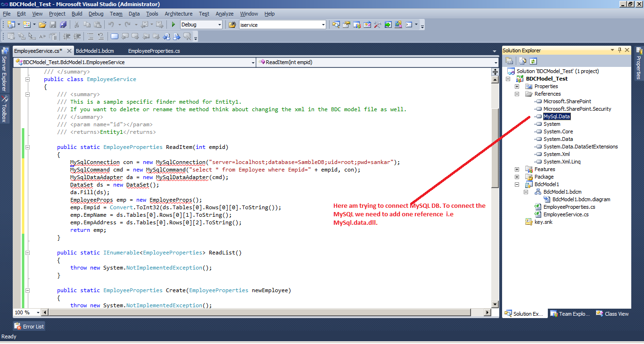Open the member dropdown showing ReadItem(int empid)
The height and width of the screenshot is (344, 644).
coord(495,62)
